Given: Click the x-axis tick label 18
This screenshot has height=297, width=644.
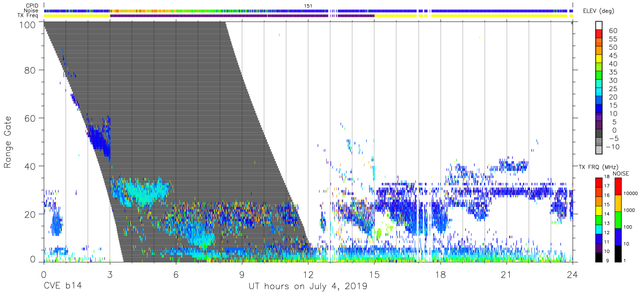Looking at the screenshot, I should [441, 274].
